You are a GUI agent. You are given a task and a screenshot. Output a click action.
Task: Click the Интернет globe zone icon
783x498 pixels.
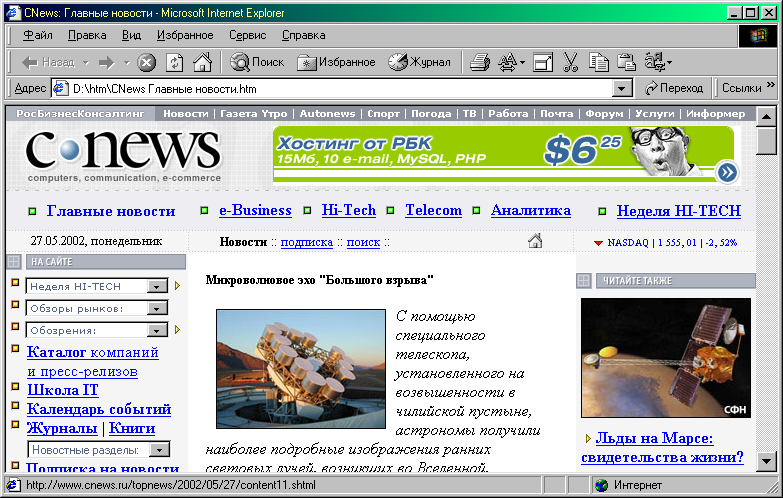tap(602, 485)
